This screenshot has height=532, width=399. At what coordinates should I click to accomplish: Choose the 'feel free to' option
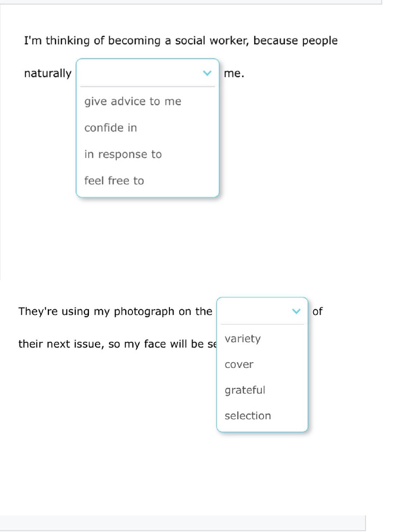114,181
